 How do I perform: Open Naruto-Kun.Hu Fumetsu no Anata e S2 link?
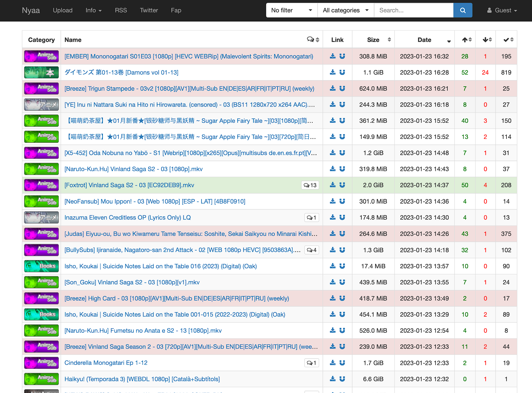click(x=143, y=330)
